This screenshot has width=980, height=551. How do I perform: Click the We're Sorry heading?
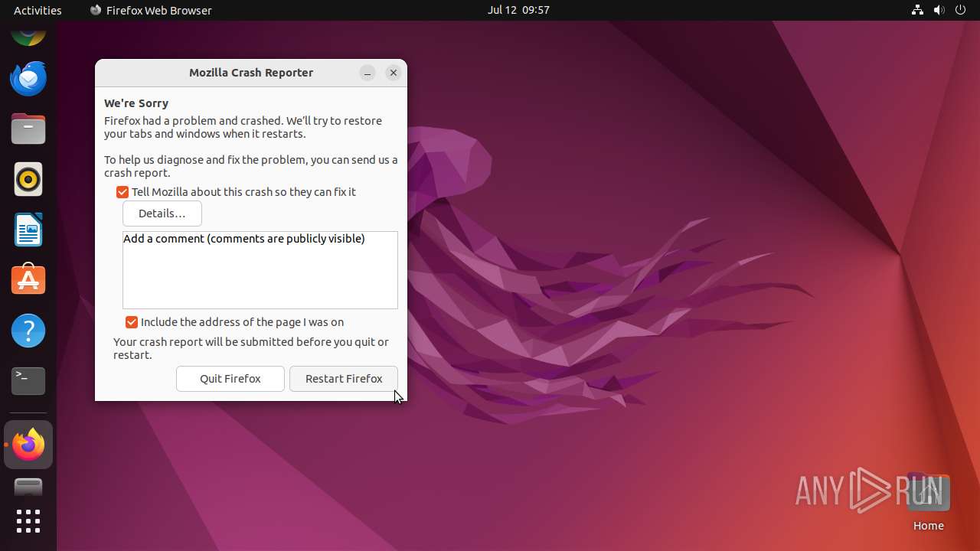click(x=136, y=103)
